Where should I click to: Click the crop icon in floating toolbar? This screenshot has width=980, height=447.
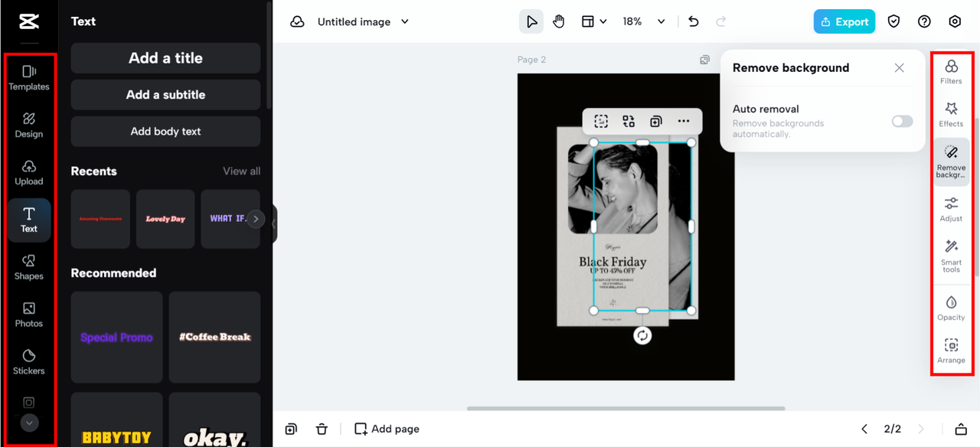(601, 121)
